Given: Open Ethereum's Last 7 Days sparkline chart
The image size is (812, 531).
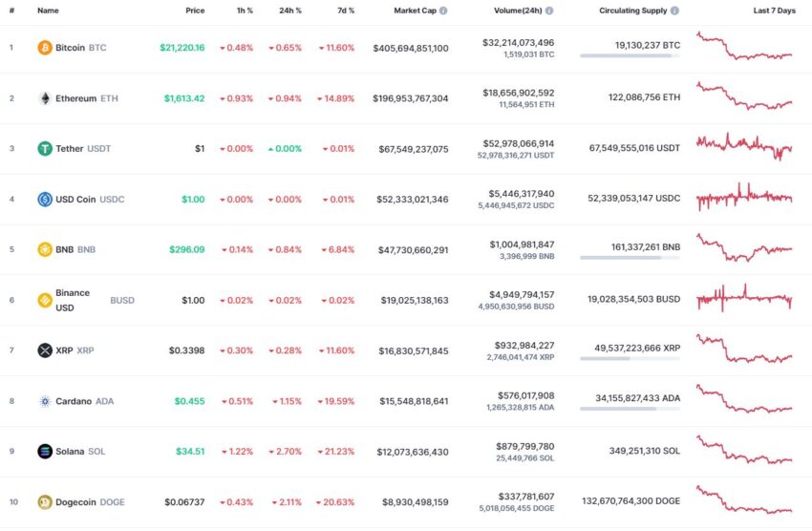Looking at the screenshot, I should pos(744,96).
